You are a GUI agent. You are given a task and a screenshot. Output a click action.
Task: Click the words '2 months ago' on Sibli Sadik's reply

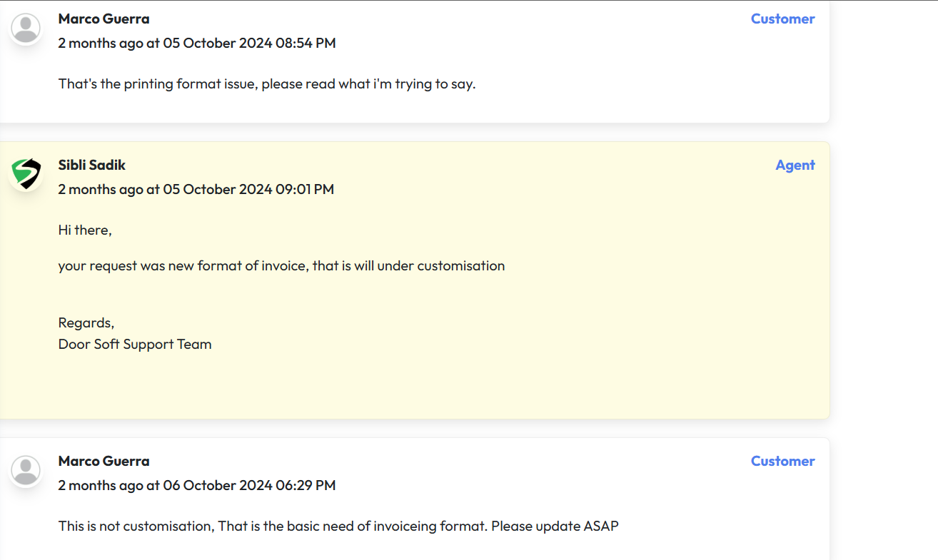(x=101, y=189)
